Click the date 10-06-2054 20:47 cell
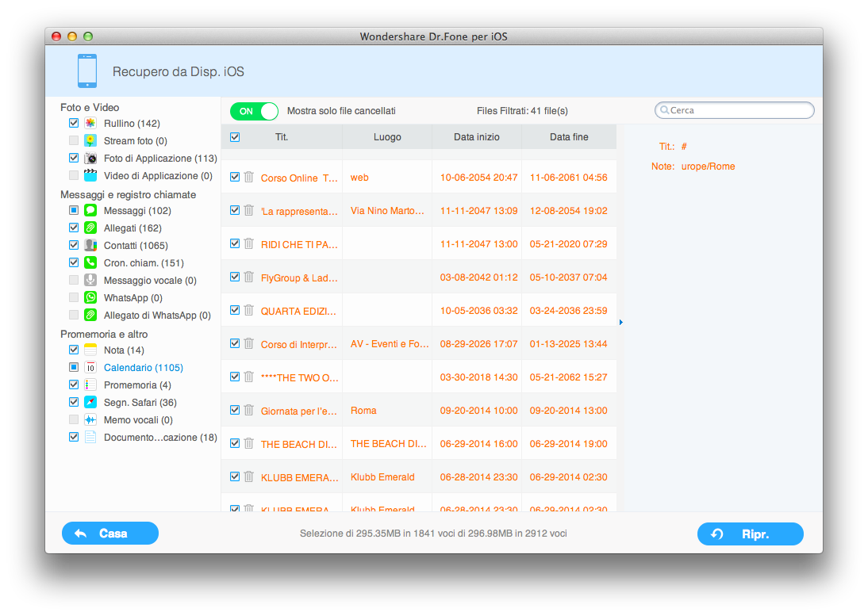Viewport: 868px width, 616px height. (479, 178)
